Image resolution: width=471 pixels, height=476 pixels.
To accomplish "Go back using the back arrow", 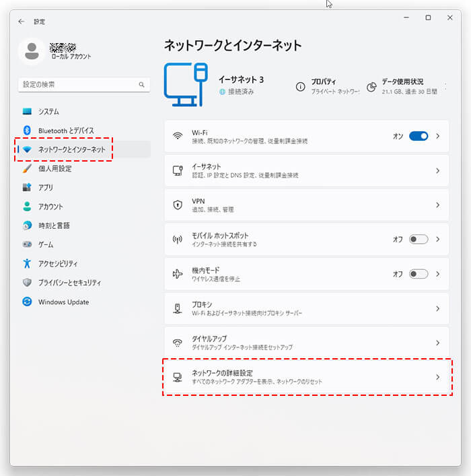I will click(x=22, y=22).
